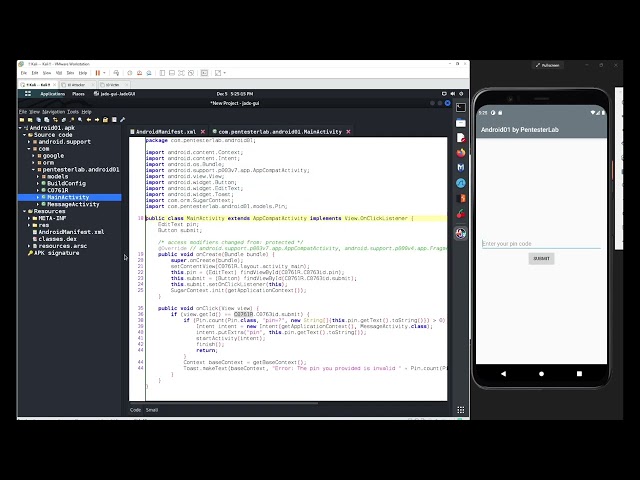
Task: Switch to the AndroidManifest.xml editor tab
Action: click(166, 132)
